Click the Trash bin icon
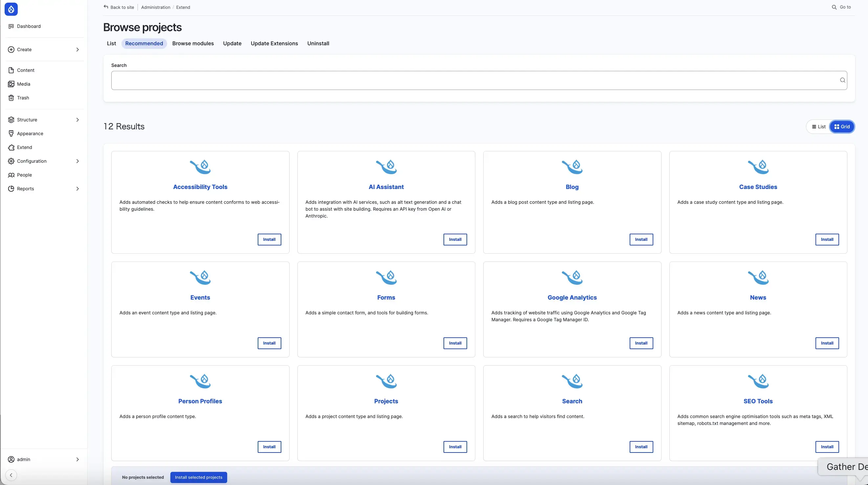This screenshot has height=485, width=868. coord(11,98)
